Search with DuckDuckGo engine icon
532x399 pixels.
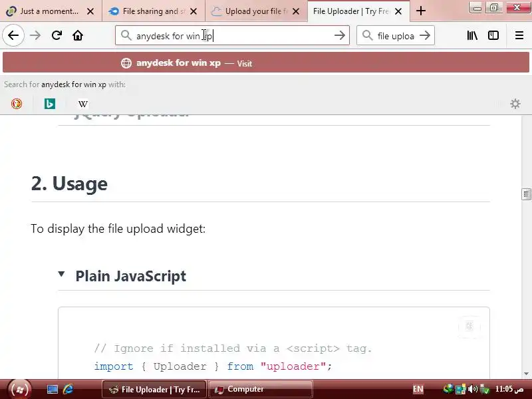(17, 104)
